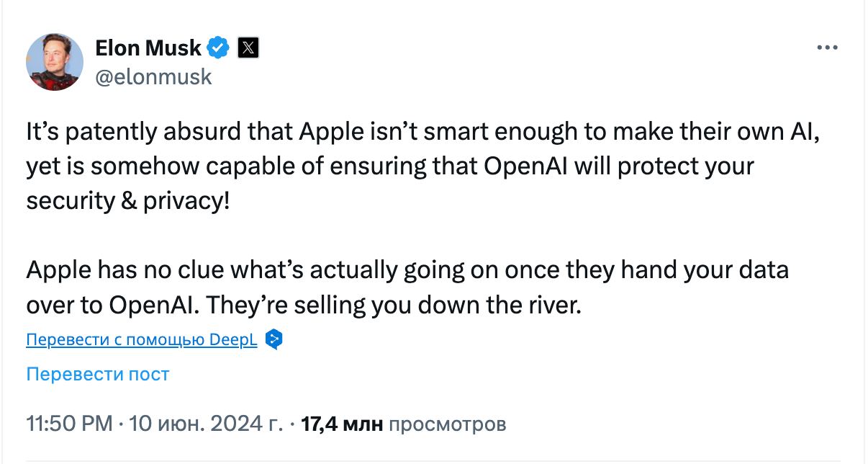868x464 pixels.
Task: Open Elon Musk's profile avatar photo
Action: pyautogui.click(x=55, y=62)
